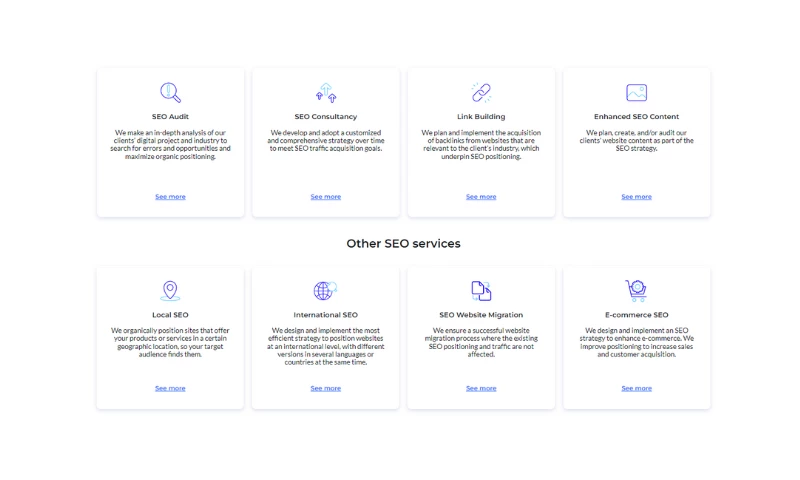Click the E-commerce SEO shopping cart icon
This screenshot has width=800, height=480.
pyautogui.click(x=636, y=291)
